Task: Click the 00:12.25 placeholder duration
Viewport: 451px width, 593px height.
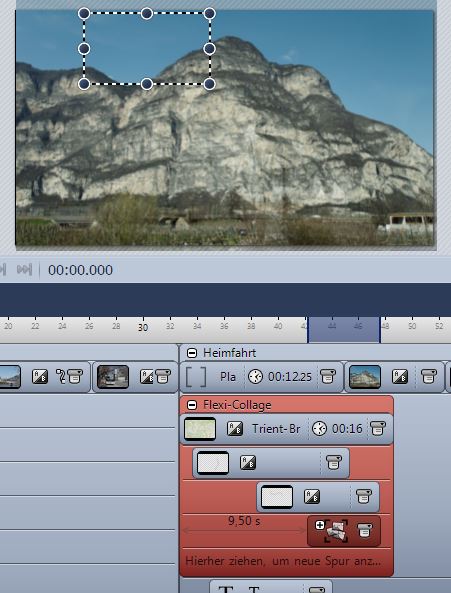Action: (290, 377)
